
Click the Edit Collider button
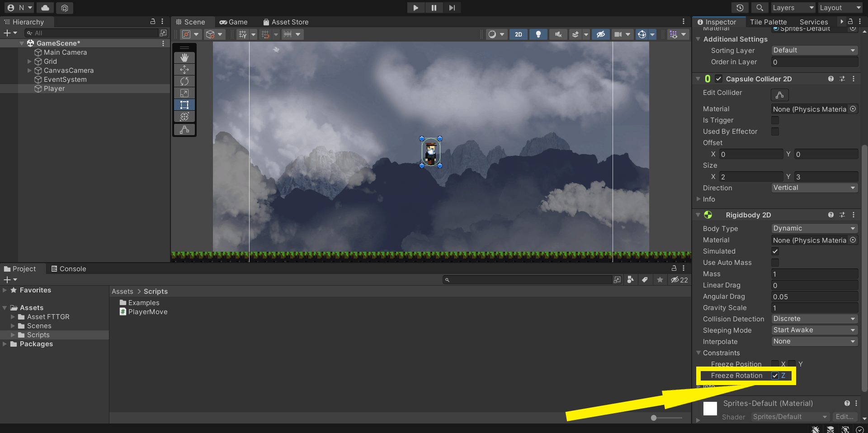[779, 95]
